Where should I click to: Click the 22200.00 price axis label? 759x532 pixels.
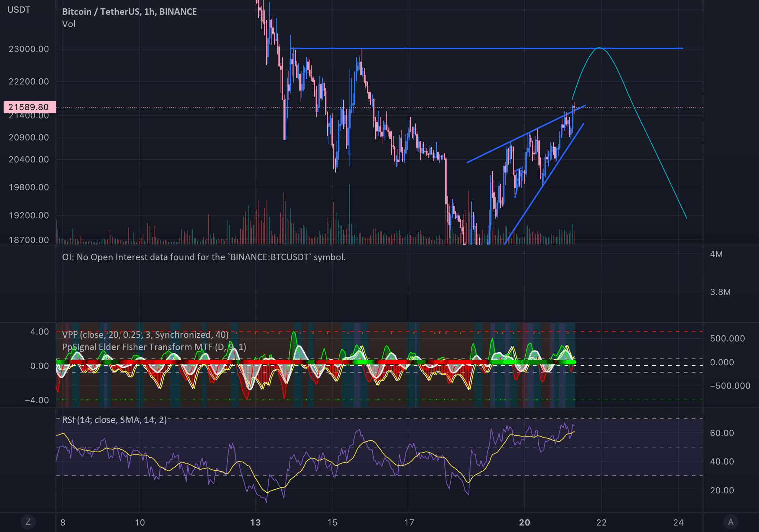29,82
